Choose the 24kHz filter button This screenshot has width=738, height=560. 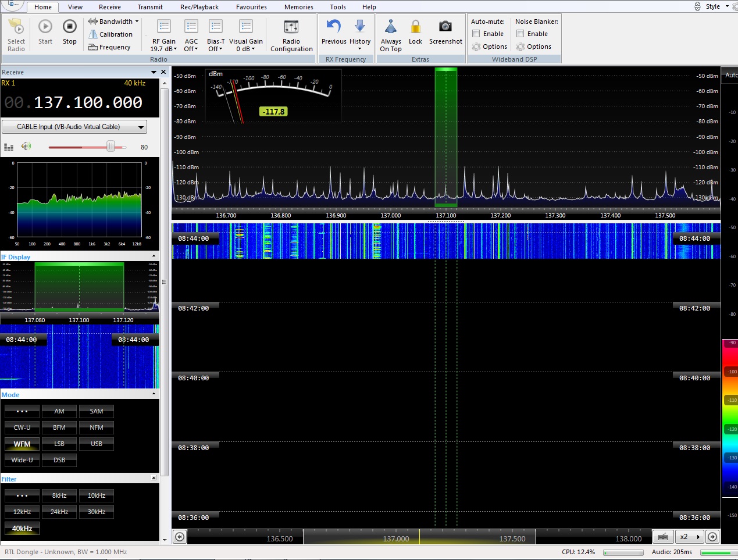pyautogui.click(x=59, y=512)
